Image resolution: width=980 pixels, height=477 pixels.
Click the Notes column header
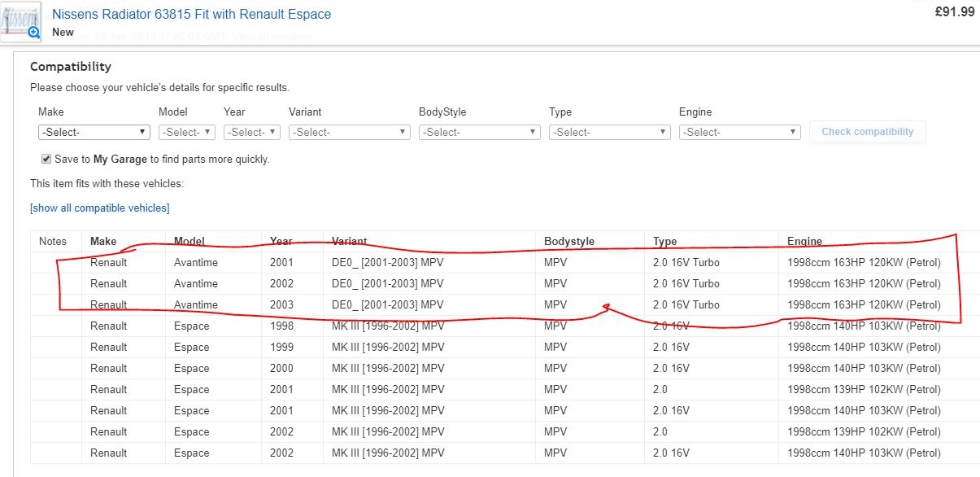click(x=53, y=241)
